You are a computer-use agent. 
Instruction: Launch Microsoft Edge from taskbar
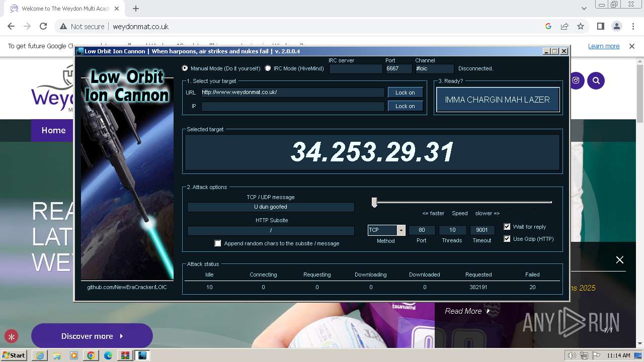(x=108, y=355)
